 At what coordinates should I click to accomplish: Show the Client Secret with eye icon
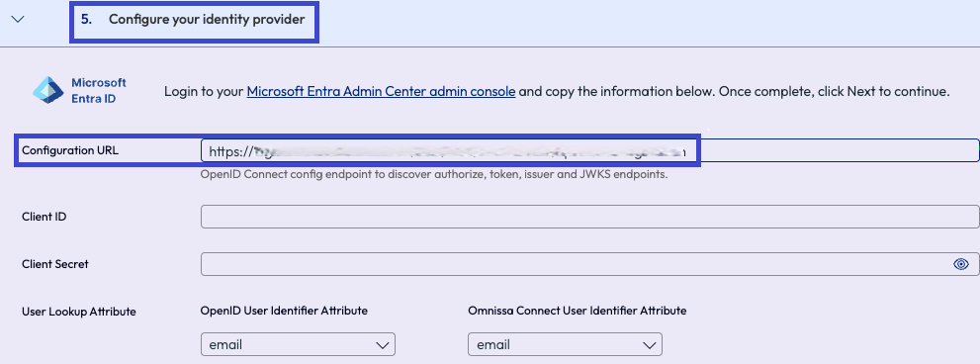coord(960,264)
